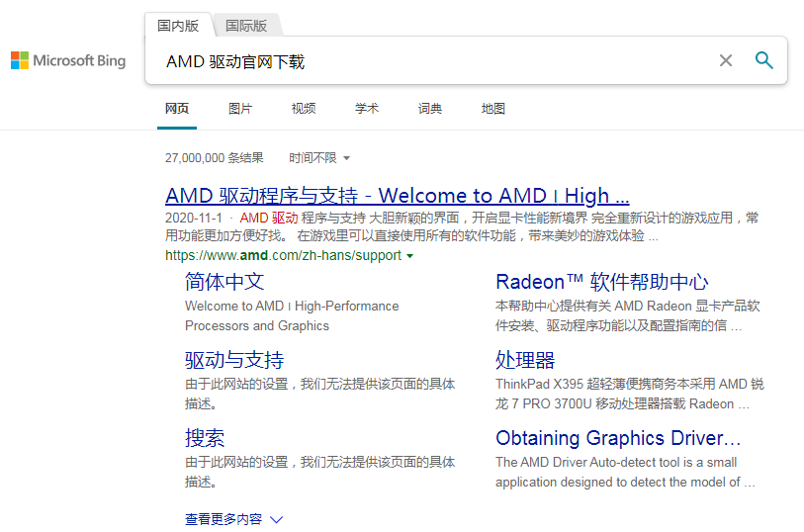Open the Radeon™ 软件帮助中心 link
The height and width of the screenshot is (532, 804).
point(601,282)
